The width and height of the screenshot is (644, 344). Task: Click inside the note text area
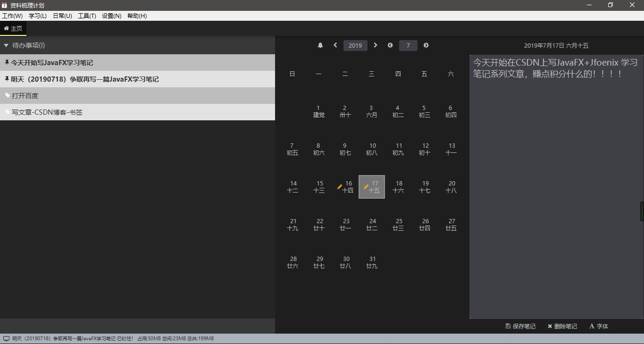point(556,187)
